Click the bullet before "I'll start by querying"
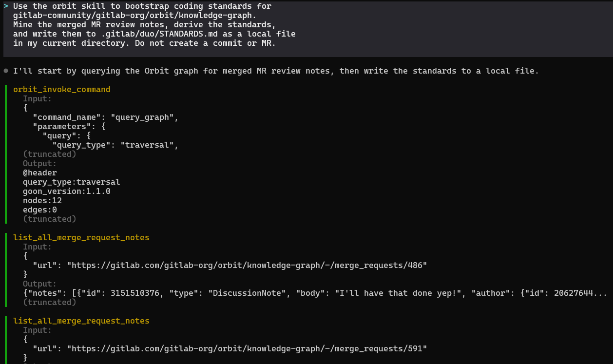Screen dimensions: 613x364 (6, 71)
